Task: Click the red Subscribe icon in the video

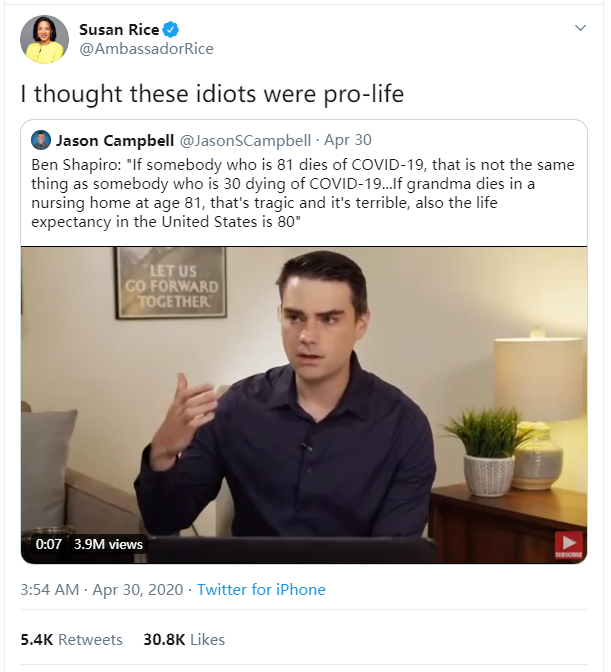Action: coord(569,544)
